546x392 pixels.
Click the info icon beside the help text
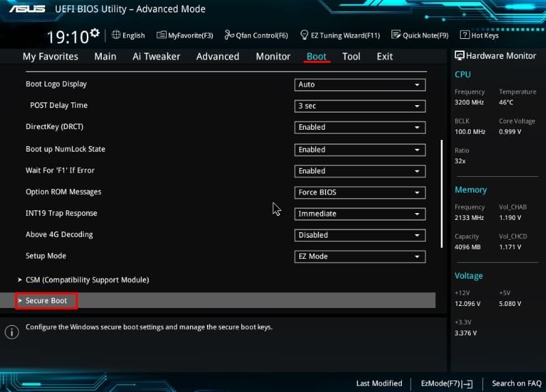coord(12,332)
